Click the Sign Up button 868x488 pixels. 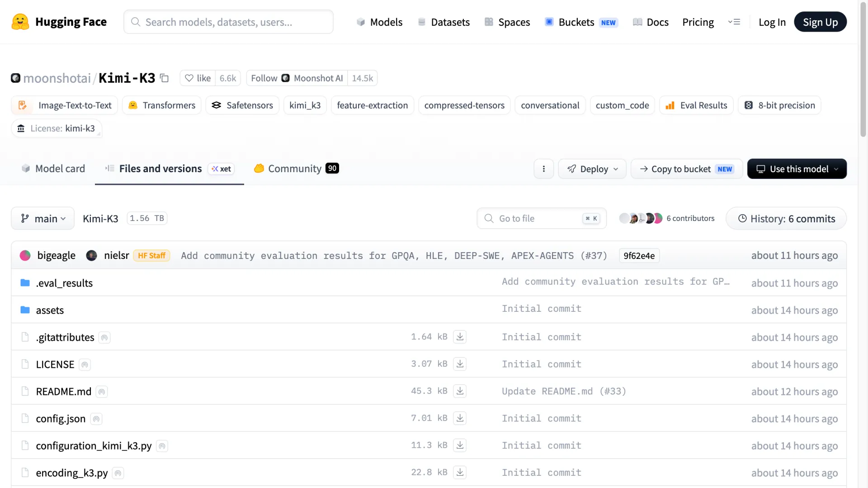[x=820, y=22]
